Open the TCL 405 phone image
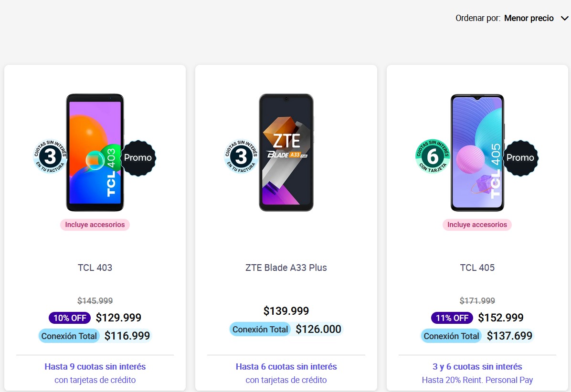Viewport: 571px width, 392px height. [477, 153]
